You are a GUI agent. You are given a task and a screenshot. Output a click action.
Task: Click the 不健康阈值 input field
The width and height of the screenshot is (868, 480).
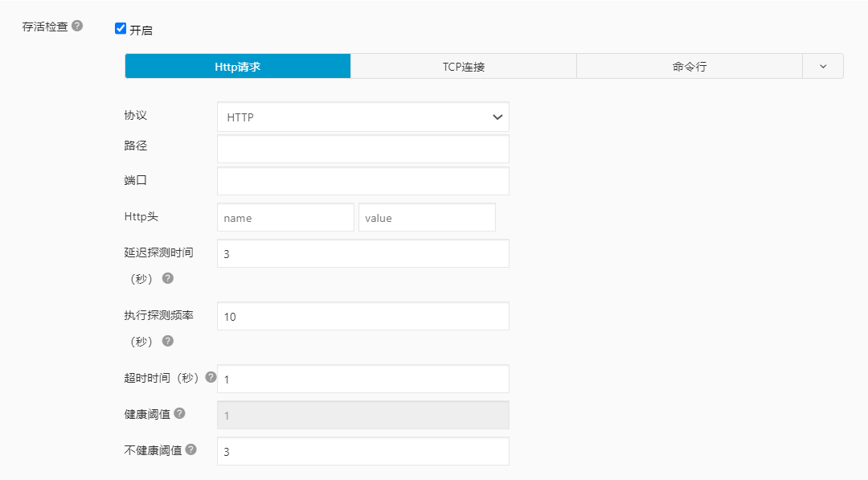(363, 451)
